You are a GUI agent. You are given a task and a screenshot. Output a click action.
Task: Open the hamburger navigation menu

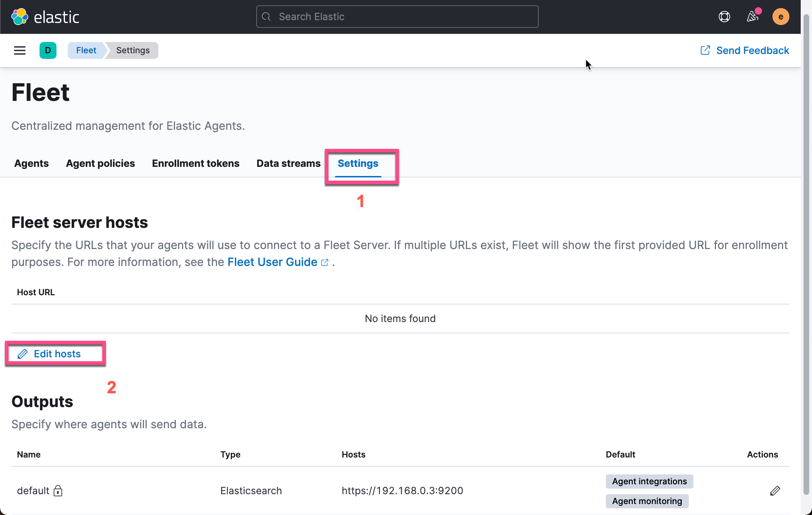point(20,50)
